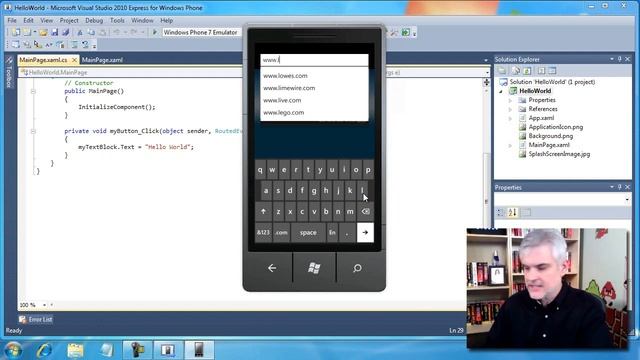Pin the Solution Explorer panel
The image size is (640, 360).
pos(620,59)
